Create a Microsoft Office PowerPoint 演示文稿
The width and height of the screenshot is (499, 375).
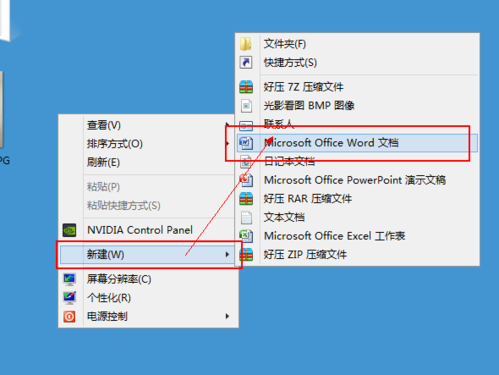coord(357,180)
